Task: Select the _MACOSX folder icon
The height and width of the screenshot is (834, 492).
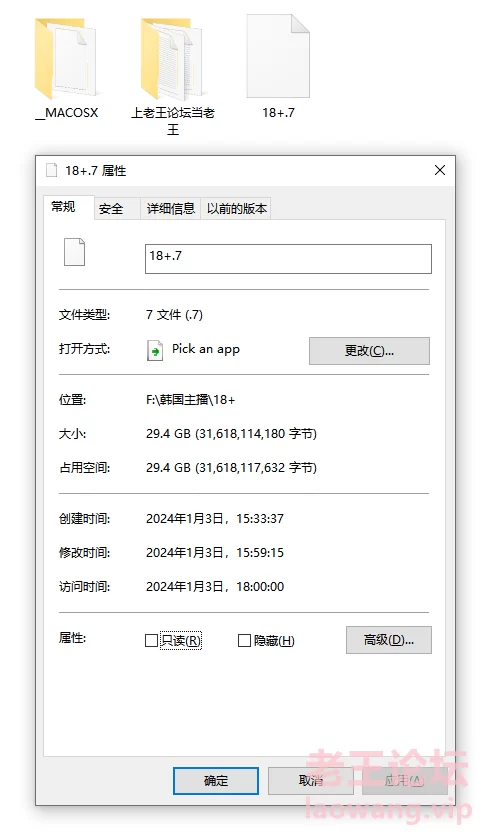Action: (65, 58)
